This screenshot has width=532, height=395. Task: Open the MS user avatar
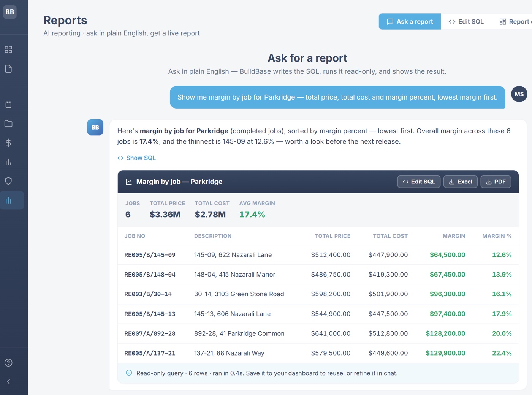(x=519, y=94)
